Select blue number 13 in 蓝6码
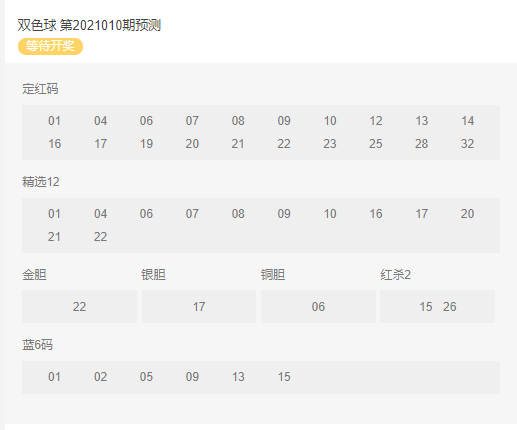 tap(238, 377)
